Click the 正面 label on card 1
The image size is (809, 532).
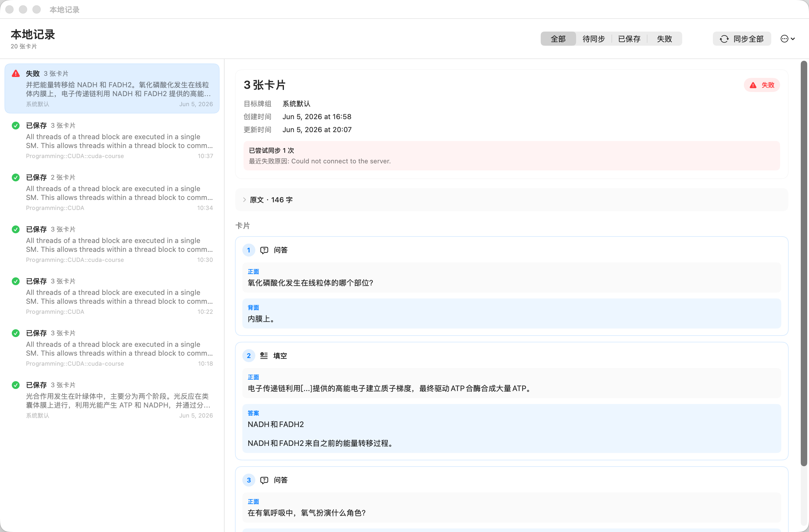click(x=253, y=272)
